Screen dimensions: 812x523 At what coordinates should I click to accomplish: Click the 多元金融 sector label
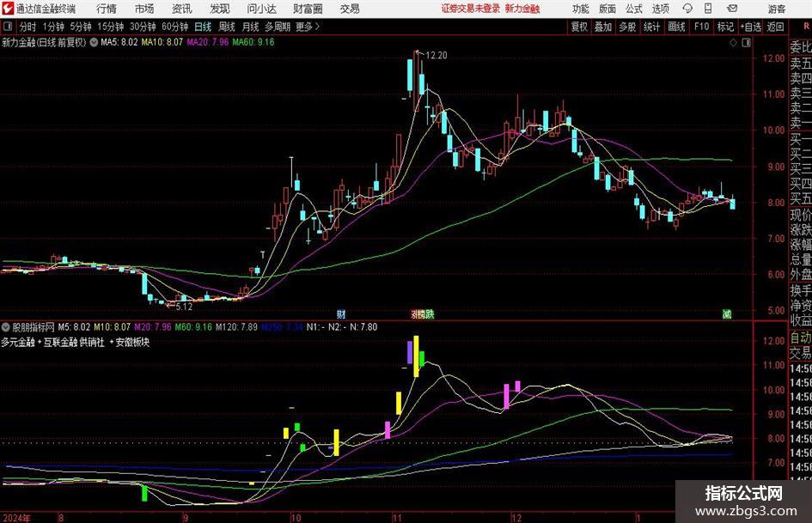click(x=18, y=343)
